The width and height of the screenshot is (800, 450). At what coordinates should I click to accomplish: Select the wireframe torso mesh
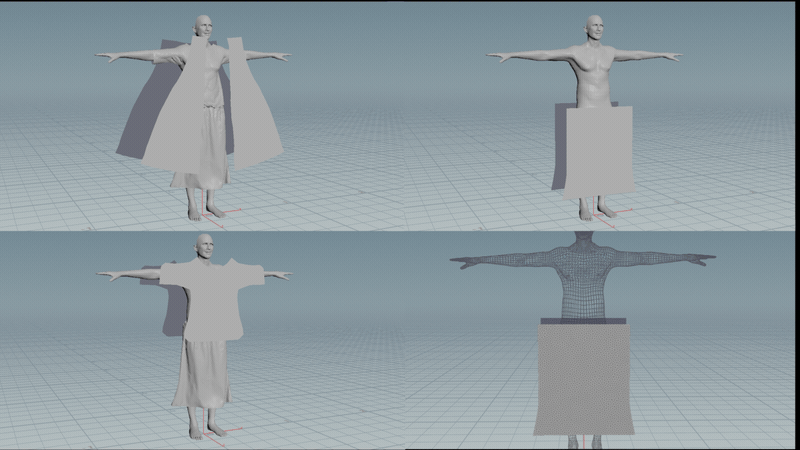pyautogui.click(x=583, y=281)
